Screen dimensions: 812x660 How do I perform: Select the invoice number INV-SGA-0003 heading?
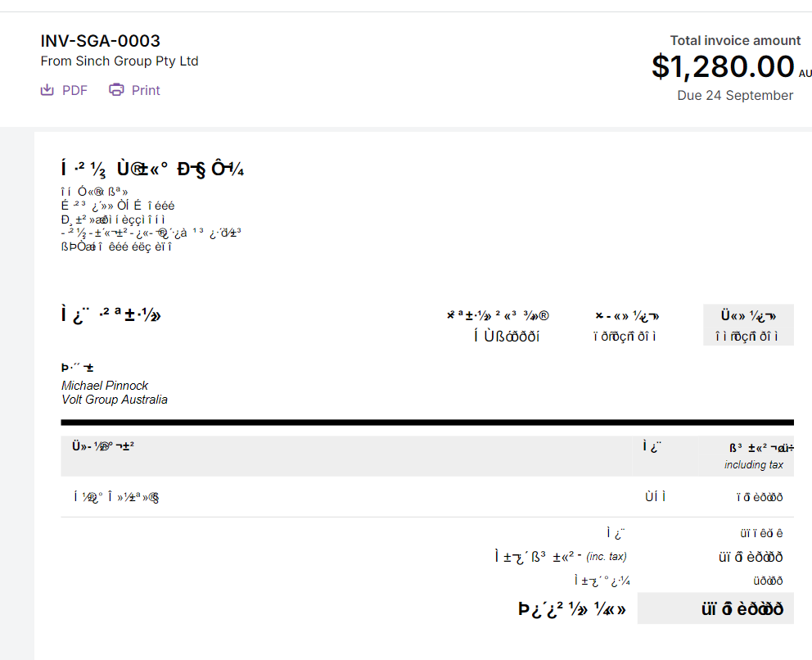(x=100, y=40)
